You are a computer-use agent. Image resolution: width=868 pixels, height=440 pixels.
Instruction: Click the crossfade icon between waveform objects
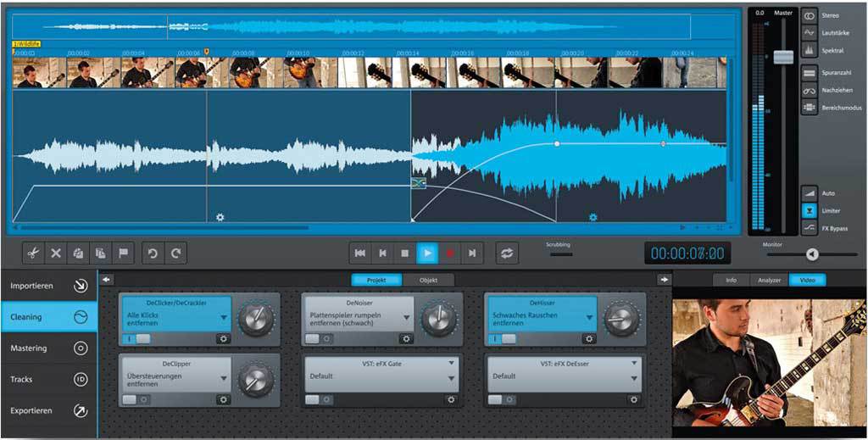(419, 183)
